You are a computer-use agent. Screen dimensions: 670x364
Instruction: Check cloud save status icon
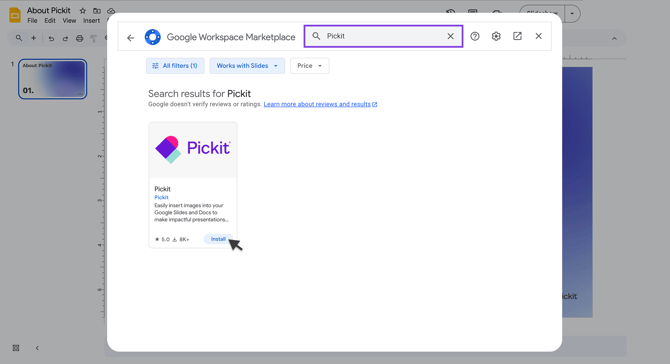click(x=111, y=11)
